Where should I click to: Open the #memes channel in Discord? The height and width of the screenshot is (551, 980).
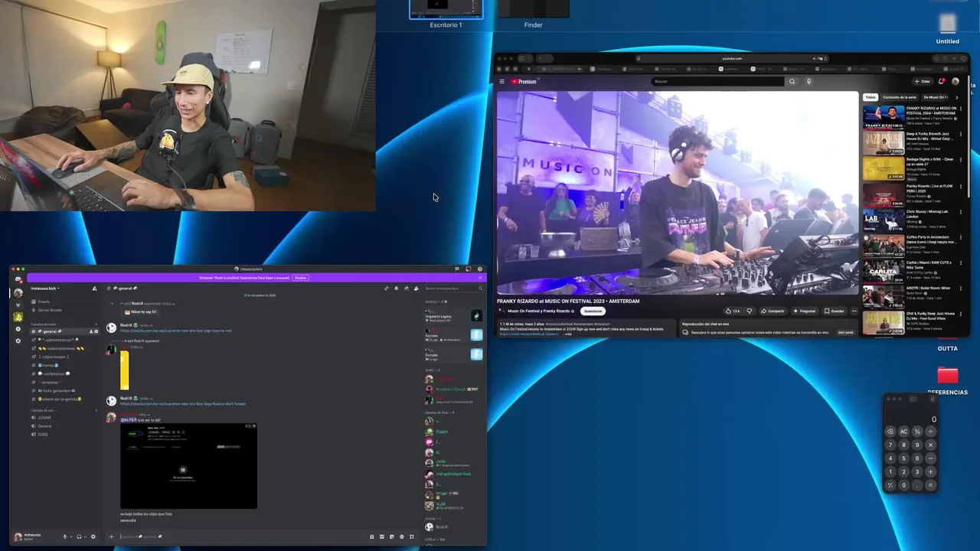[48, 365]
